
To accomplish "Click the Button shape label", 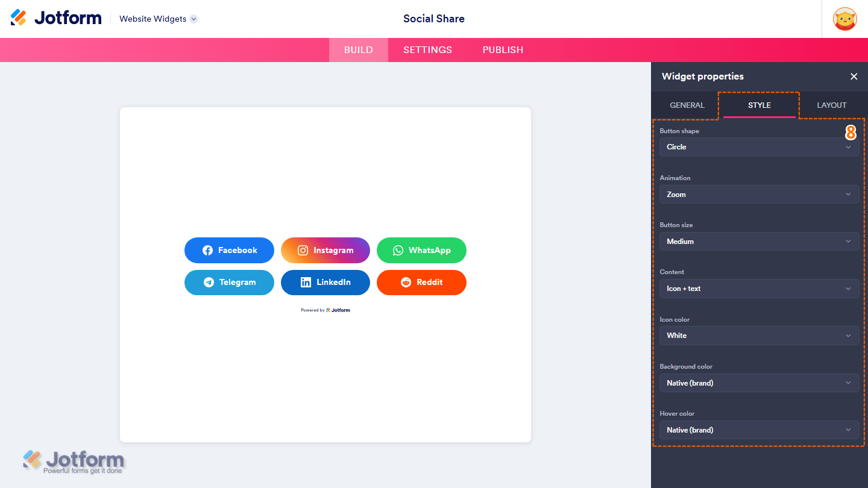I will [x=679, y=131].
